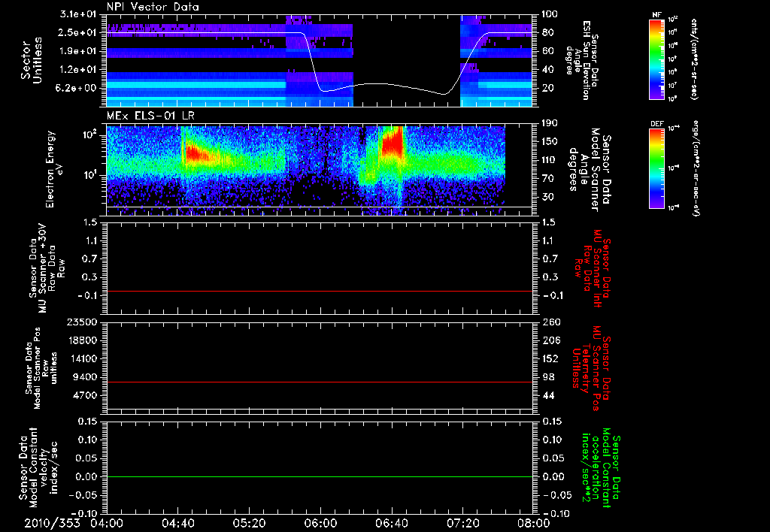The image size is (770, 532).
Task: Click the red line in +30V panel
Action: [x=319, y=291]
